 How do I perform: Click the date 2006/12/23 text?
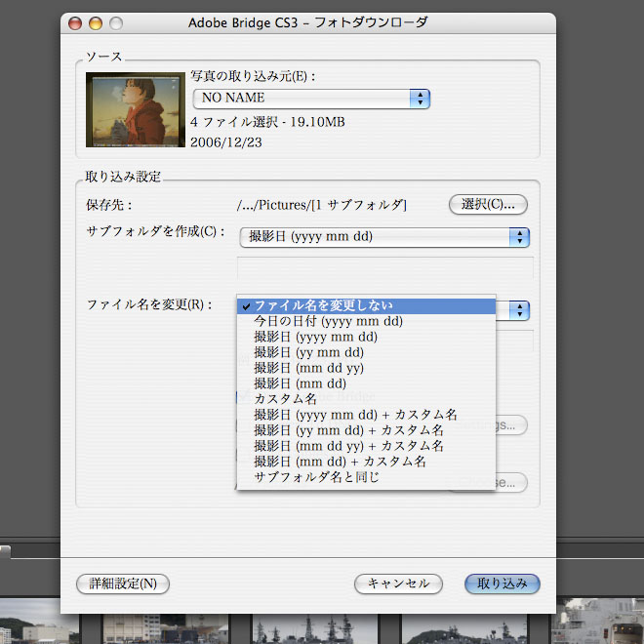pyautogui.click(x=226, y=142)
